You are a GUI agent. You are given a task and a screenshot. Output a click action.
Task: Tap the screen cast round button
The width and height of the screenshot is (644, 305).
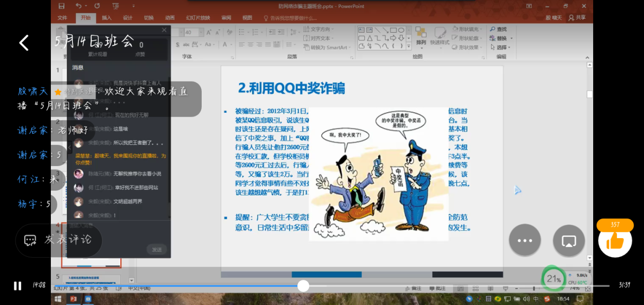pos(569,240)
